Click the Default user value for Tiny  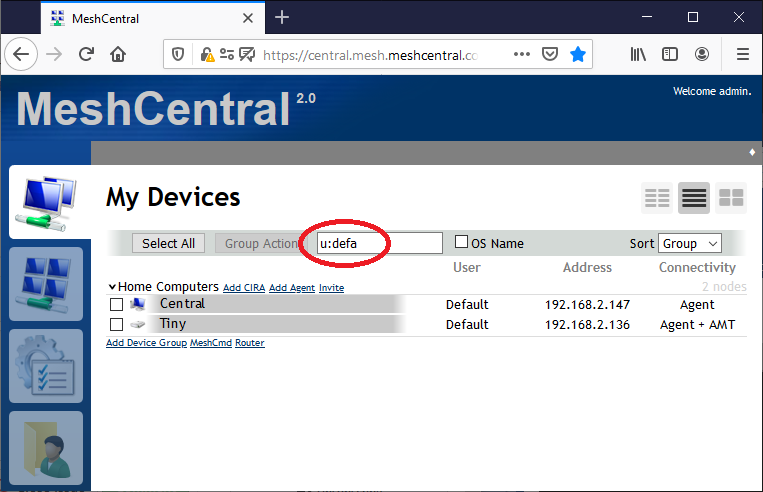pyautogui.click(x=467, y=325)
